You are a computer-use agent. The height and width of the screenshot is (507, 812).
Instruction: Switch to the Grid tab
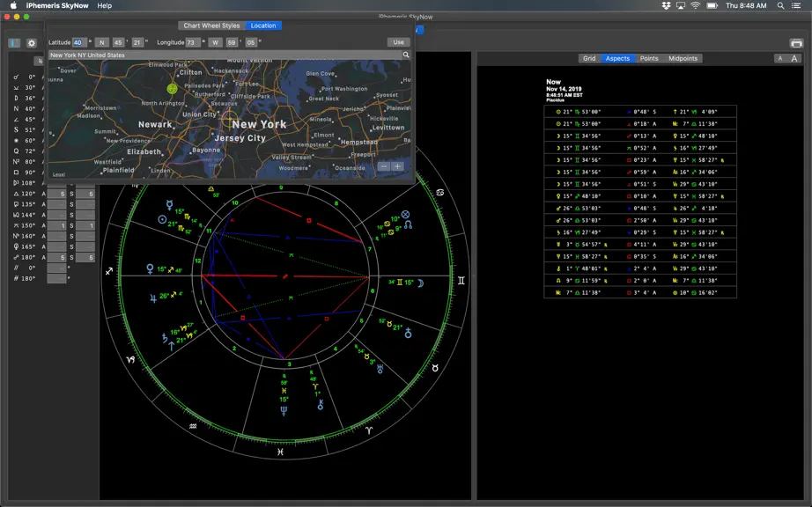pos(589,58)
